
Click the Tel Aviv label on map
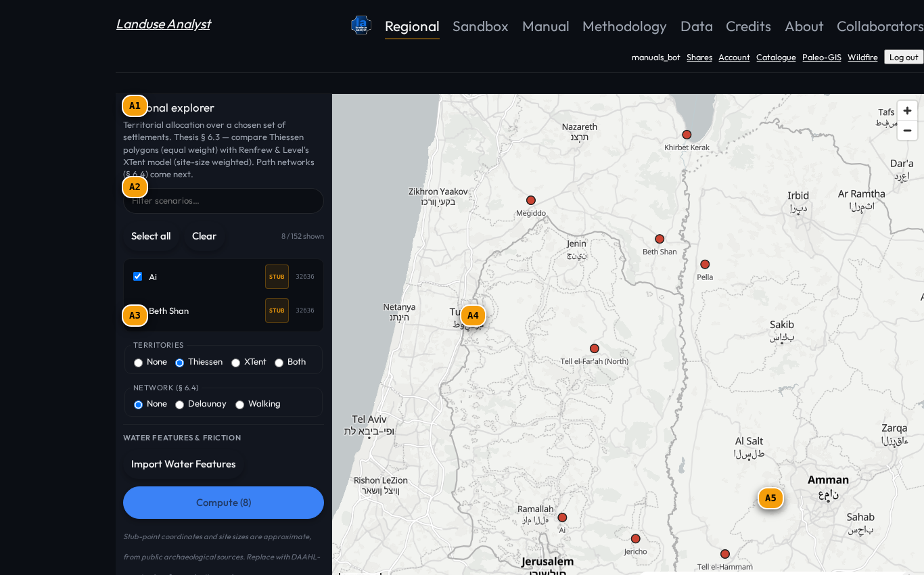[369, 419]
